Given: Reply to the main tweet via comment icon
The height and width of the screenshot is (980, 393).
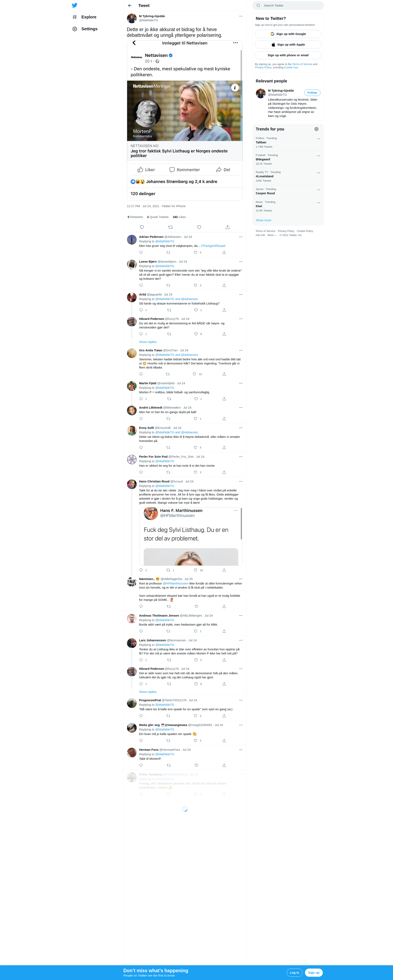Looking at the screenshot, I should click(x=142, y=227).
